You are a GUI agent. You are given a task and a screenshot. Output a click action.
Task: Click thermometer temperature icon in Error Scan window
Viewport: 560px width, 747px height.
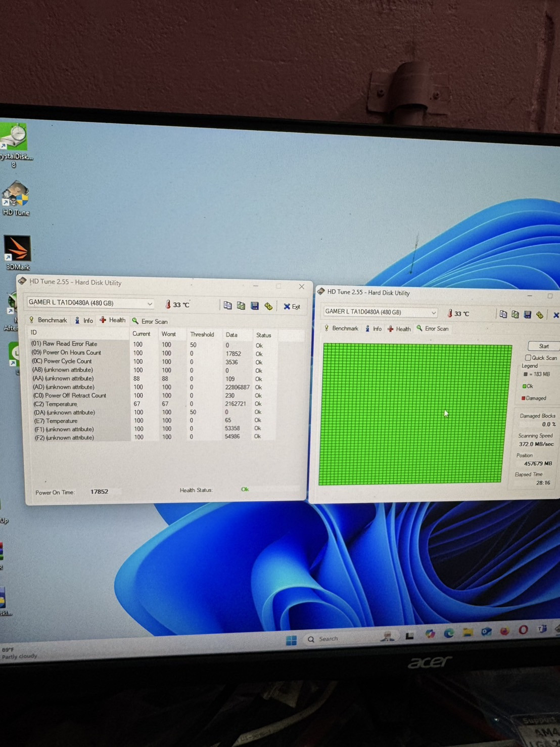(449, 314)
